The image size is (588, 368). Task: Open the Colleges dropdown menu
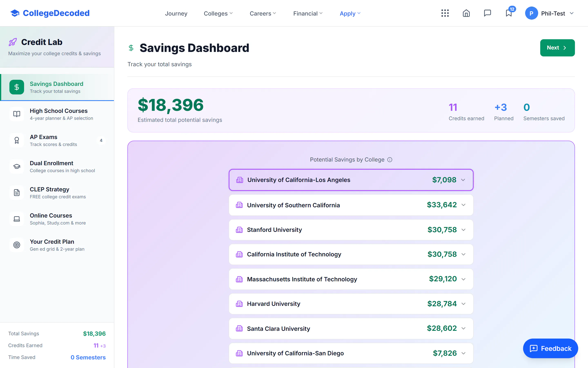pos(218,13)
